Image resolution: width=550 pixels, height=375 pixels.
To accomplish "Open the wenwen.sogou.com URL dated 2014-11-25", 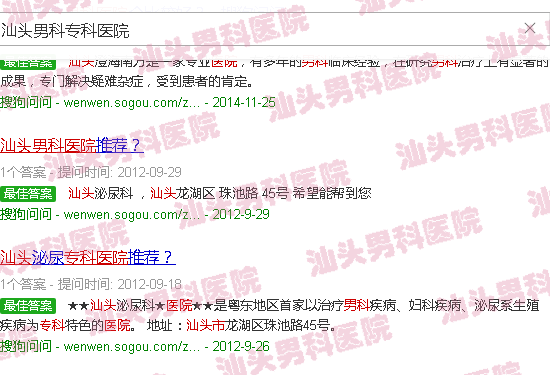I will [132, 102].
